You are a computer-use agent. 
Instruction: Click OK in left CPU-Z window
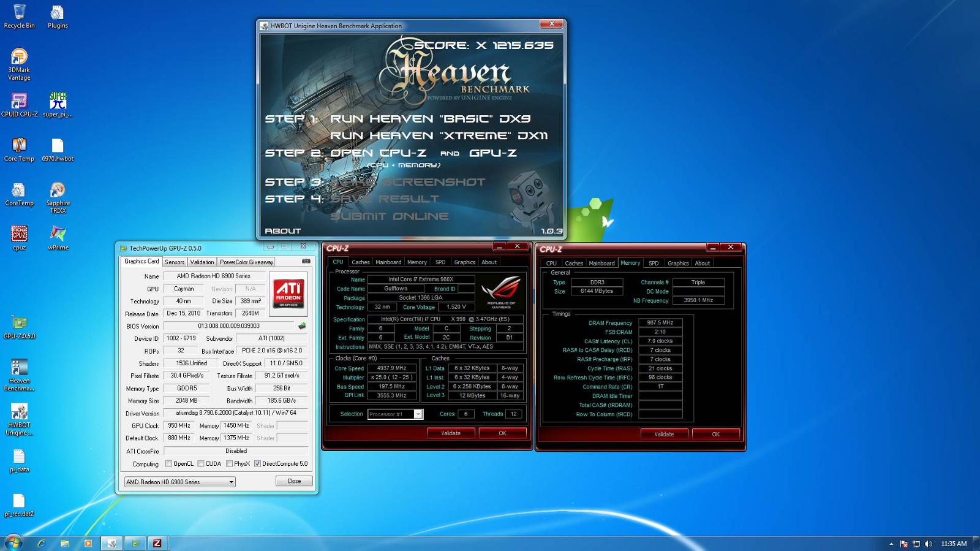tap(502, 433)
